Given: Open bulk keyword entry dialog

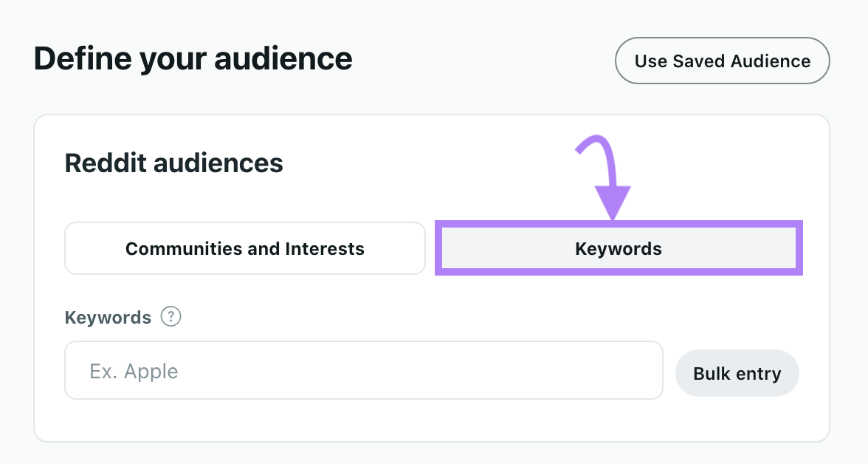Looking at the screenshot, I should [737, 373].
